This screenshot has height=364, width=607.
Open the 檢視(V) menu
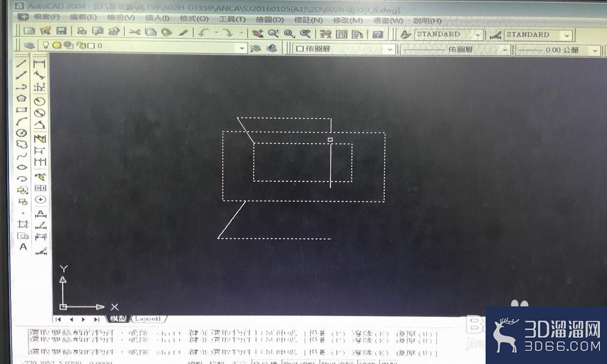(121, 18)
